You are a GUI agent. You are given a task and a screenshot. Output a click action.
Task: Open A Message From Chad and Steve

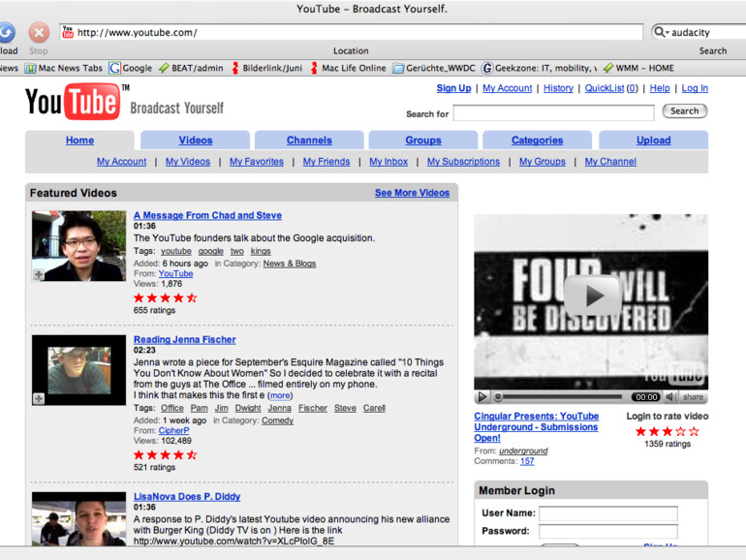207,215
